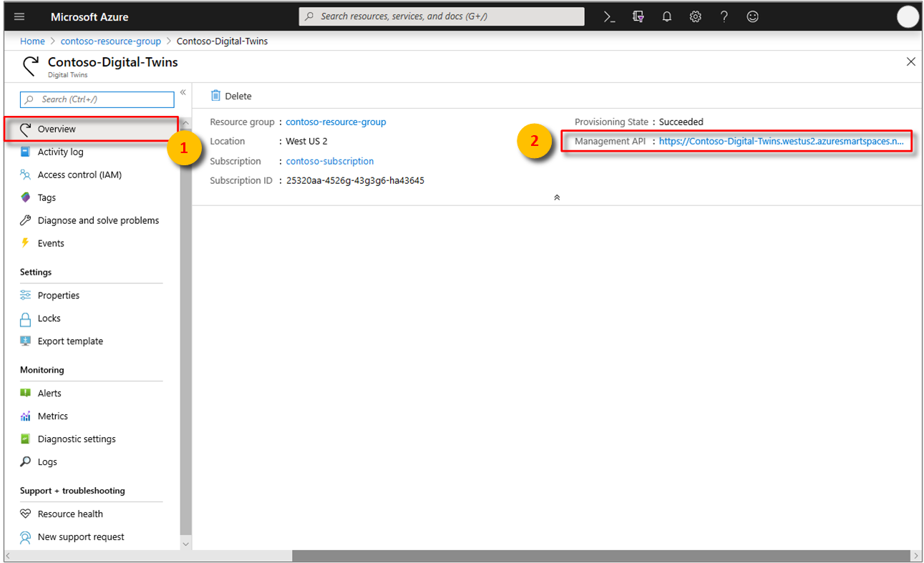Screen dimensions: 924x563
Task: Open the hamburger portal menu
Action: pyautogui.click(x=19, y=16)
